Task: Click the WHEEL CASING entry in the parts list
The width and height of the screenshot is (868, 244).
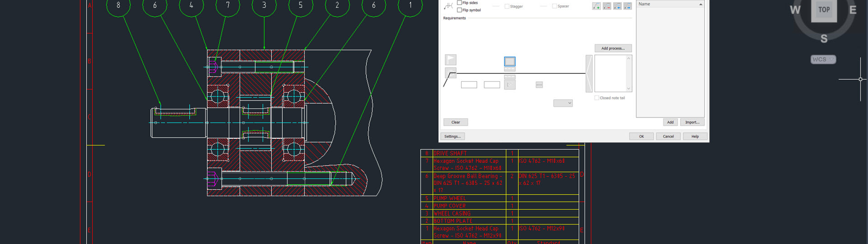Action: 452,214
